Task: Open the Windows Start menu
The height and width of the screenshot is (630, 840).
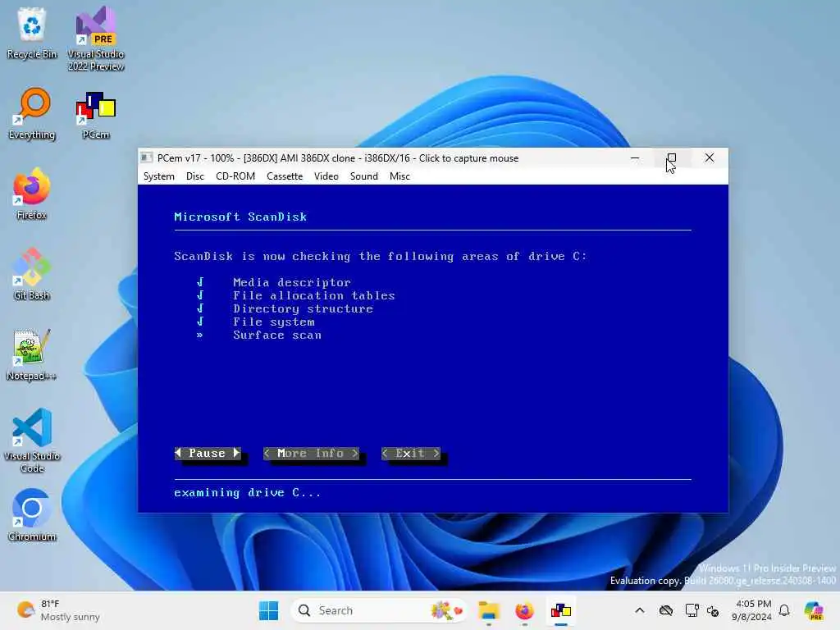Action: point(268,610)
